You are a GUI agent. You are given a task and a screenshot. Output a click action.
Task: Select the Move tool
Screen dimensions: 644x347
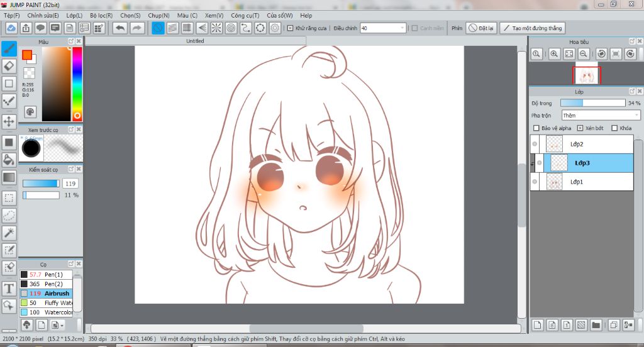(x=9, y=121)
